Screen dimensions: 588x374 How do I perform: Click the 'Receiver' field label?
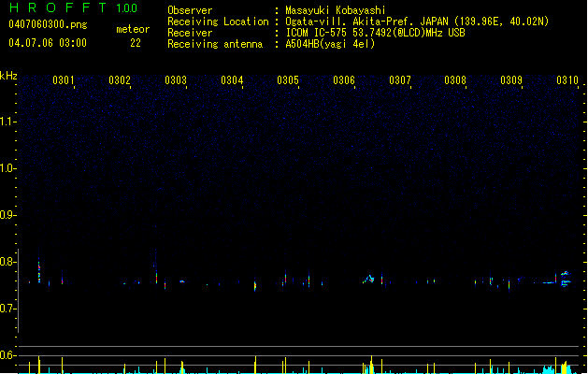click(190, 33)
